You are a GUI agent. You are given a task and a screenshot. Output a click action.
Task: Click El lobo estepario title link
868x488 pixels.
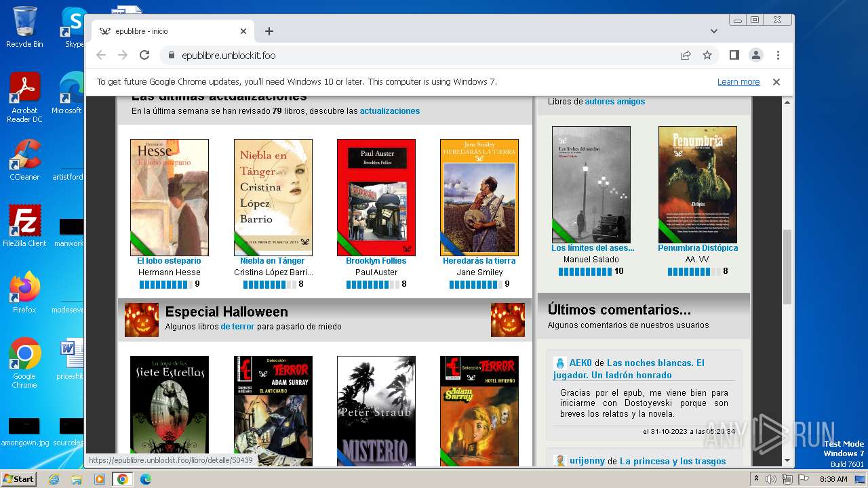click(169, 261)
